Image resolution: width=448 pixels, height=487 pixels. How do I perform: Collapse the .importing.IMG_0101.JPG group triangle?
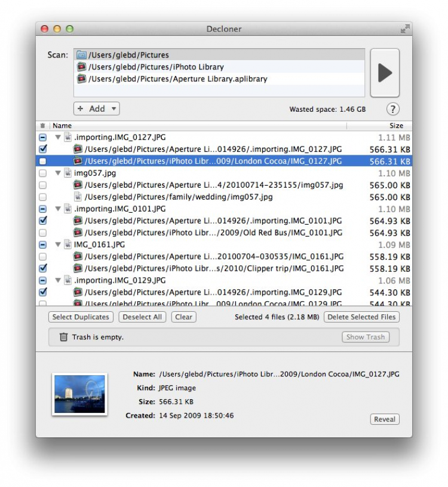pyautogui.click(x=58, y=209)
